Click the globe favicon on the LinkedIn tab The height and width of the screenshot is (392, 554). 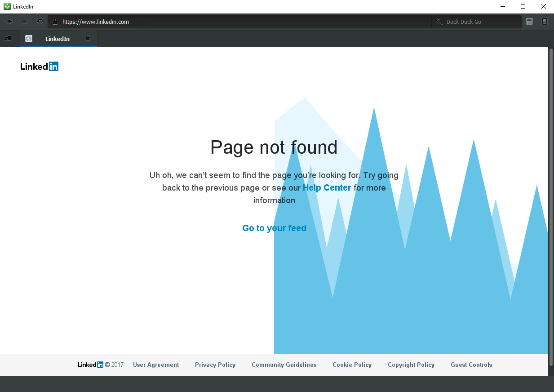(29, 39)
